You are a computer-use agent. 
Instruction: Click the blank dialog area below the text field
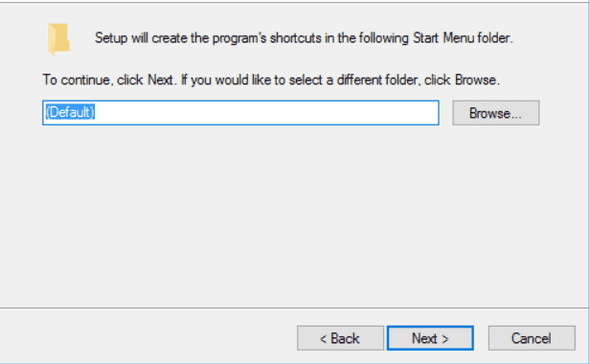pyautogui.click(x=295, y=215)
